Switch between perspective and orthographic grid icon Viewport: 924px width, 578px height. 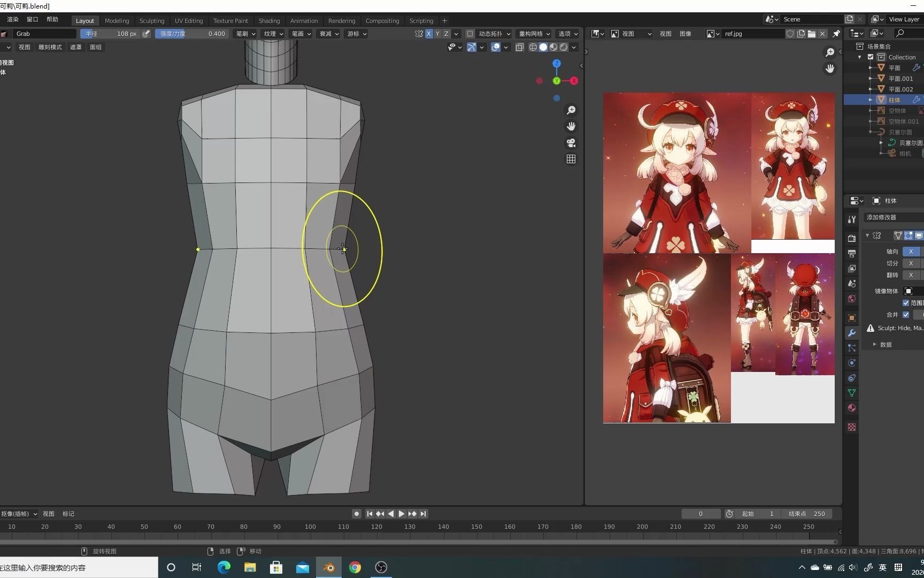click(571, 159)
